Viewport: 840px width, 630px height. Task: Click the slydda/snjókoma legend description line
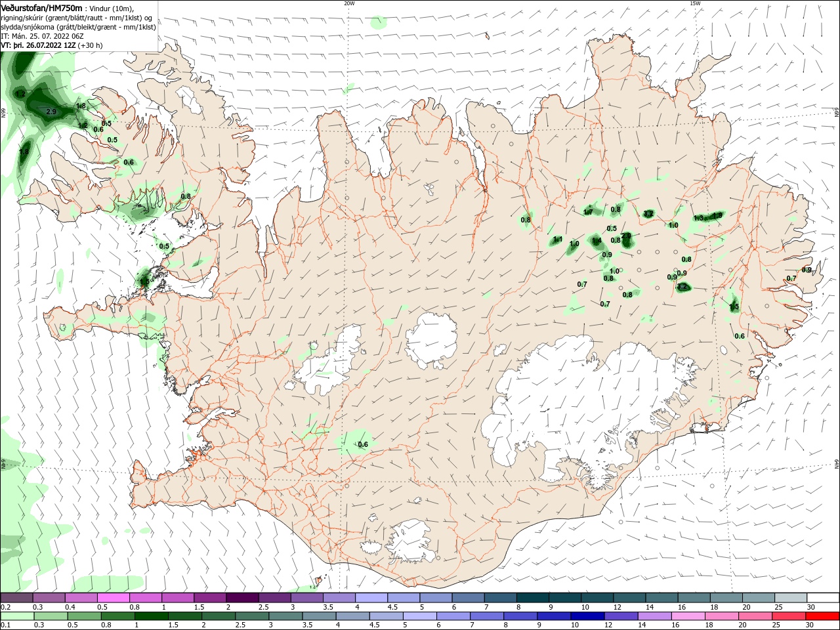[78, 27]
